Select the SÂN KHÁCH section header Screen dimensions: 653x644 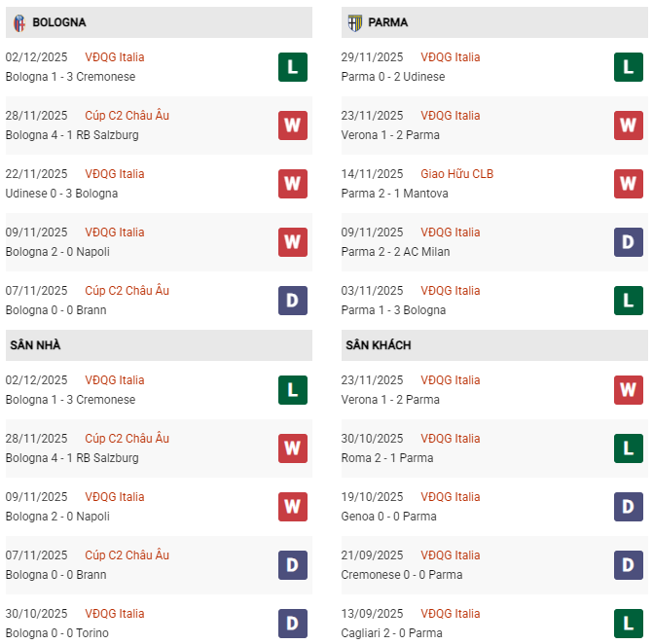[378, 345]
